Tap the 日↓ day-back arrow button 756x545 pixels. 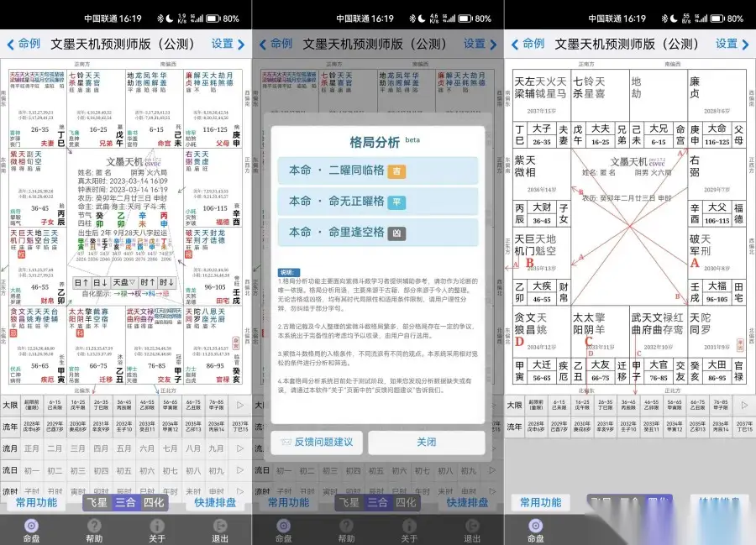click(102, 283)
